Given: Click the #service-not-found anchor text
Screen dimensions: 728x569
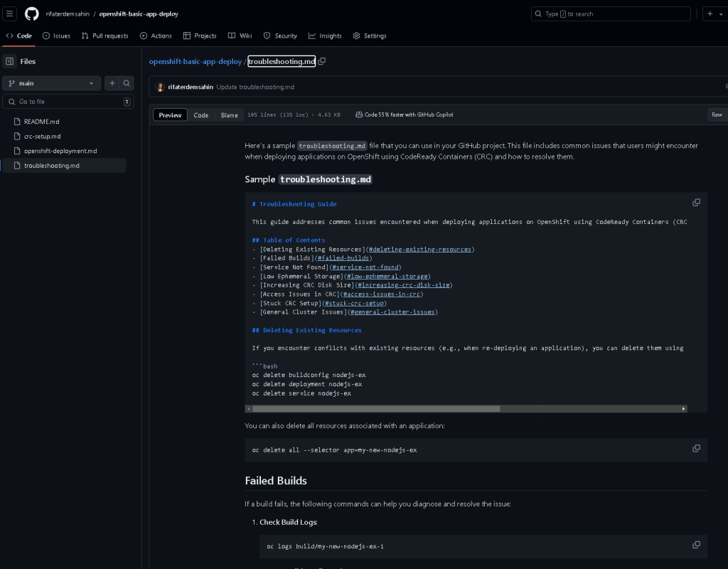Looking at the screenshot, I should point(365,267).
